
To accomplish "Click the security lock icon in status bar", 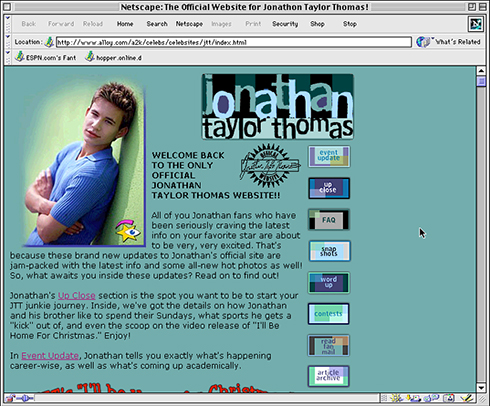I will 10,398.
